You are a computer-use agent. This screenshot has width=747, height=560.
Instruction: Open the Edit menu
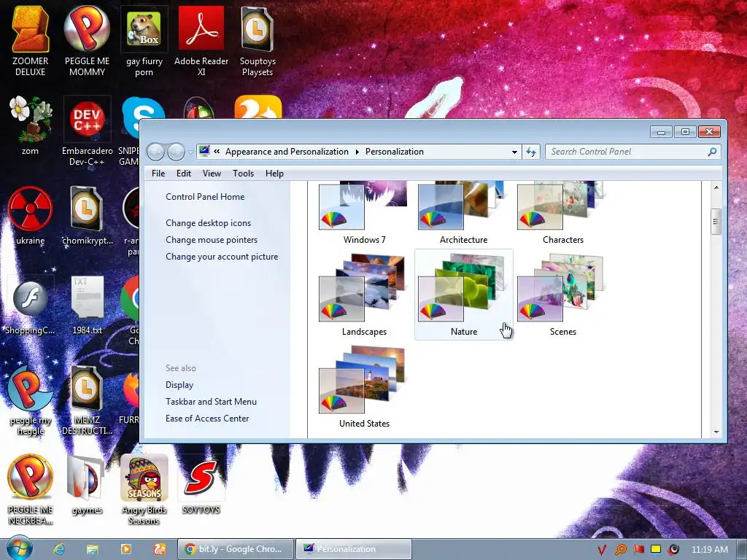coord(183,174)
